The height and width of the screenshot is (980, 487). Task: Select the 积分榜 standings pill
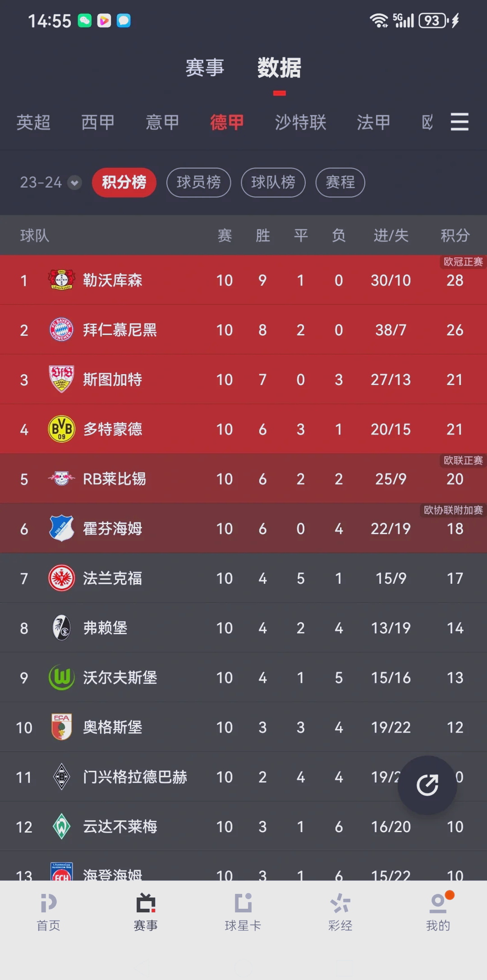(124, 183)
